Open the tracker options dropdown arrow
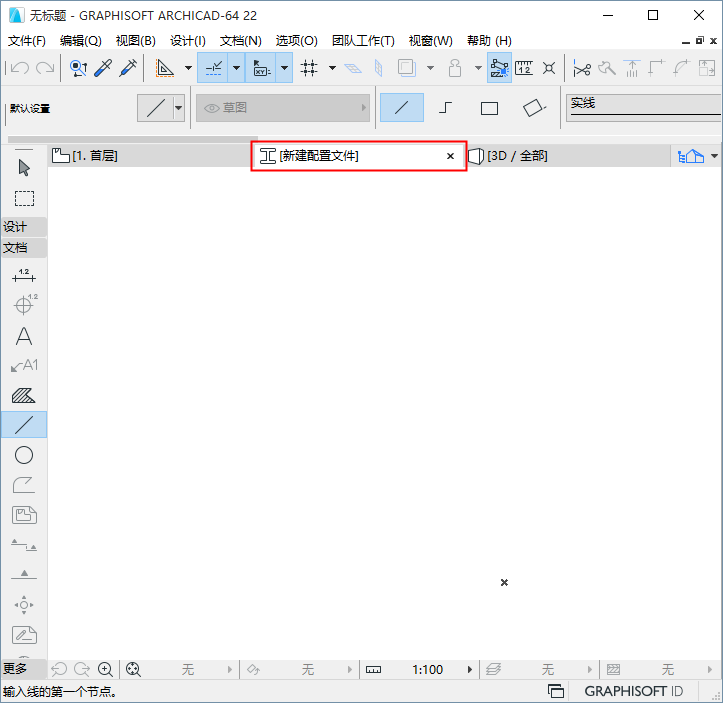 284,68
